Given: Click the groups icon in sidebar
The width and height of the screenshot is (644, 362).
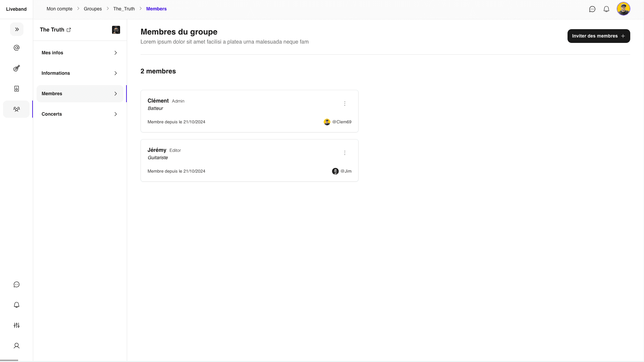Looking at the screenshot, I should click(x=16, y=109).
